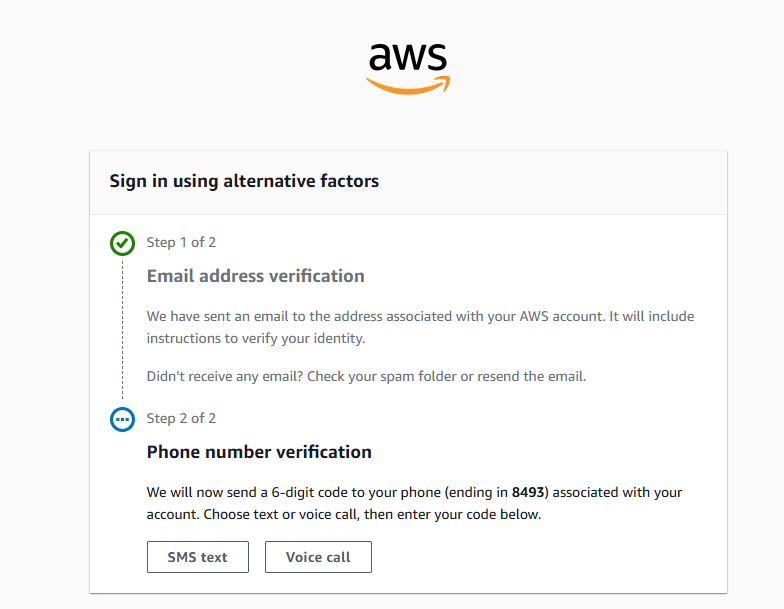The image size is (784, 609).
Task: Choose the Voice call button
Action: pyautogui.click(x=318, y=557)
